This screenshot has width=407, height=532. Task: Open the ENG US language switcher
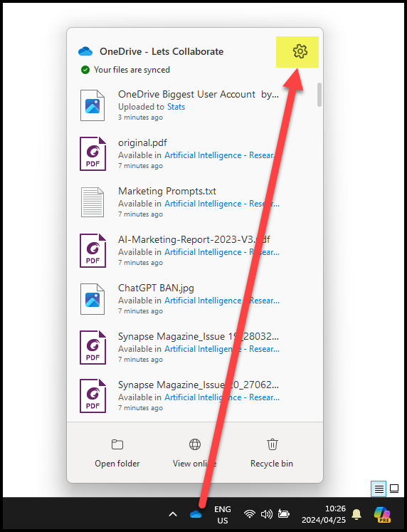click(x=223, y=515)
